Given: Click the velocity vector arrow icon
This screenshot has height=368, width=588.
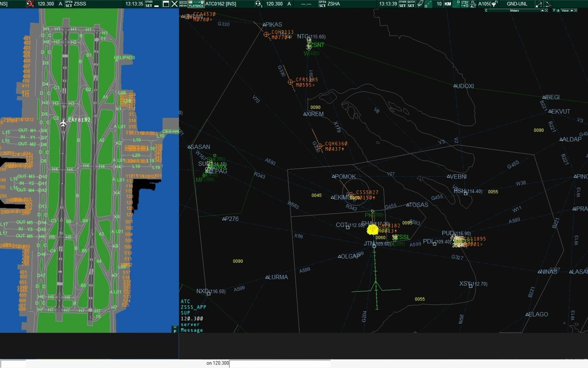Looking at the screenshot, I should [539, 4].
